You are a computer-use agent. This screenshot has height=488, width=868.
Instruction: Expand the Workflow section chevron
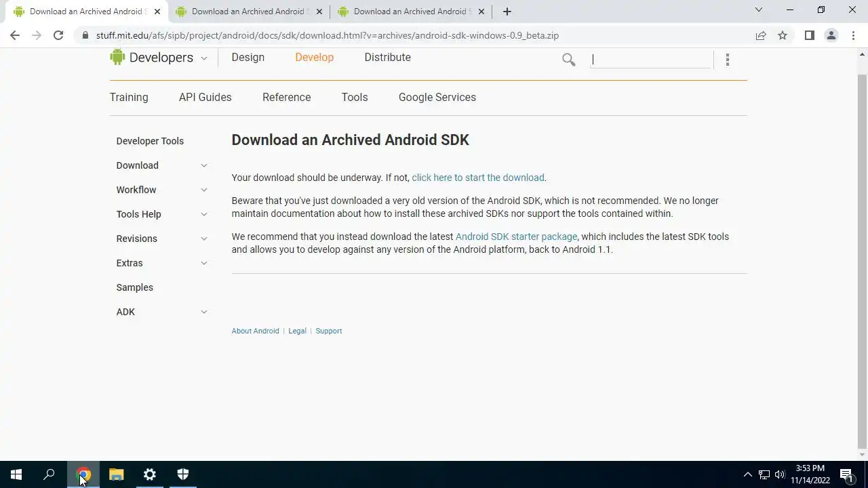tap(203, 190)
